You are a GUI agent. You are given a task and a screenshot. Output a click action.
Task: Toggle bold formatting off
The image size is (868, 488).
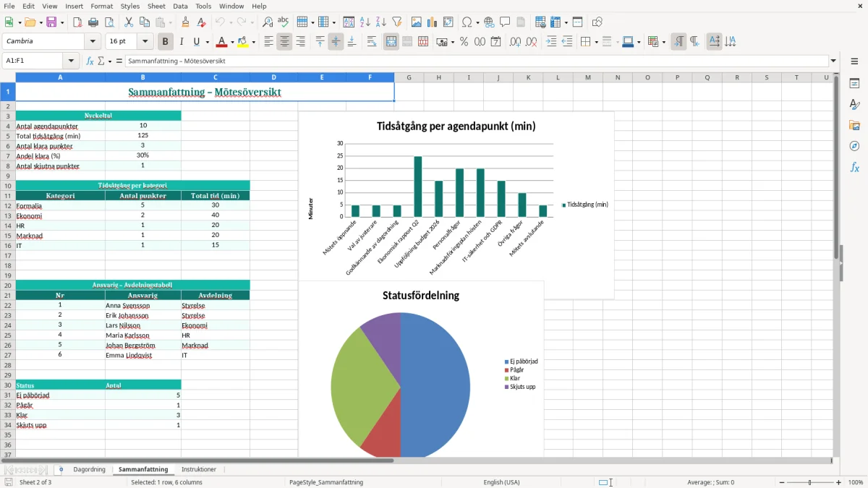pos(166,42)
